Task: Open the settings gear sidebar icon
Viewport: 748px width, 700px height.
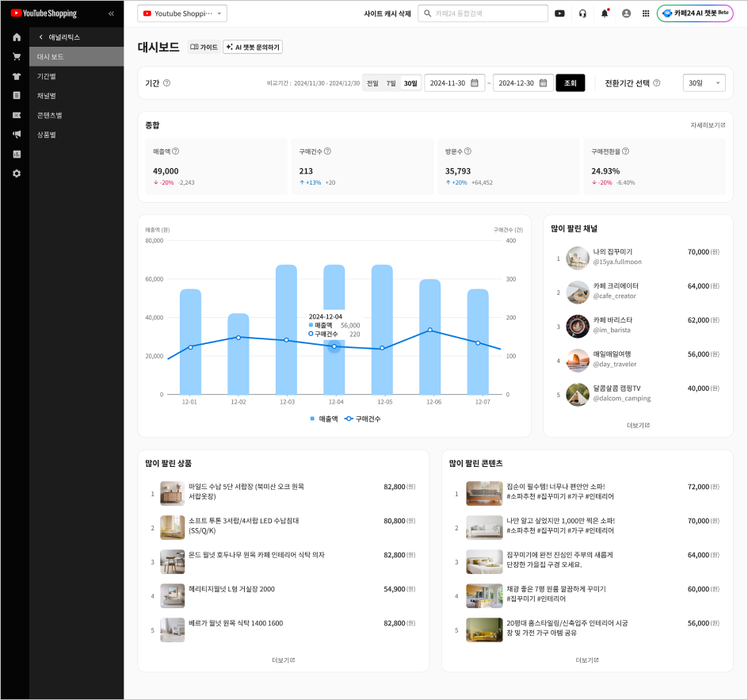Action: [17, 174]
